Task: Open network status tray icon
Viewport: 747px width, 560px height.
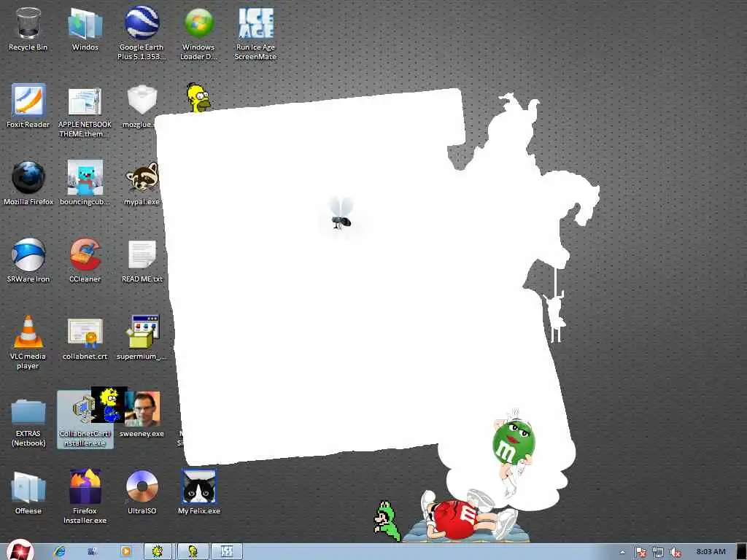Action: 658,552
